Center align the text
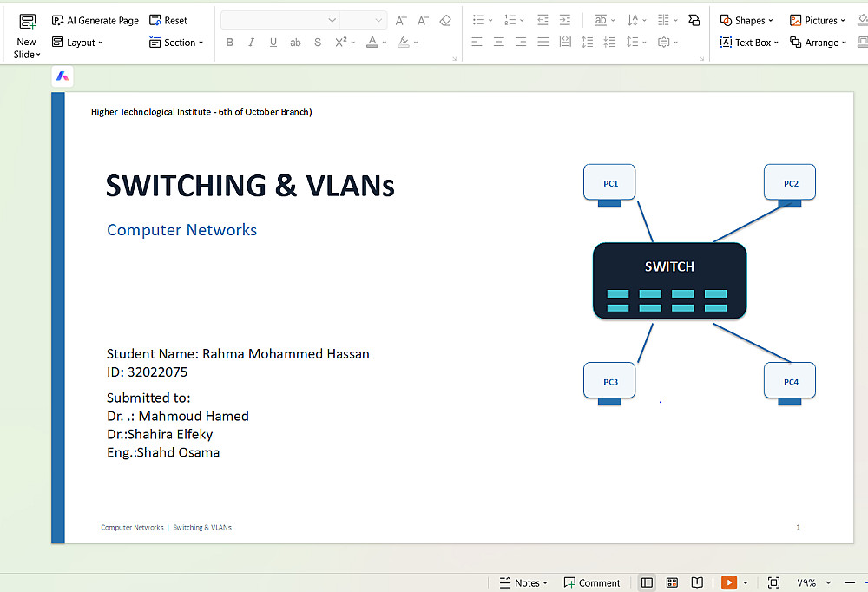Viewport: 868px width, 592px height. tap(499, 42)
